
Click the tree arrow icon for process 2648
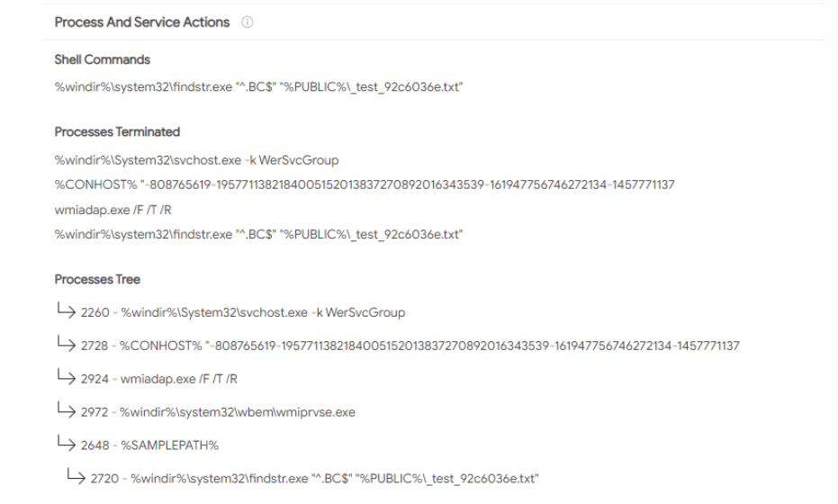(67, 443)
